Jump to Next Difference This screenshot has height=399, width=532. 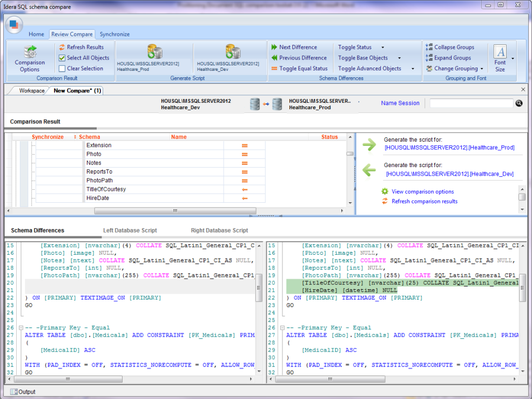(298, 48)
